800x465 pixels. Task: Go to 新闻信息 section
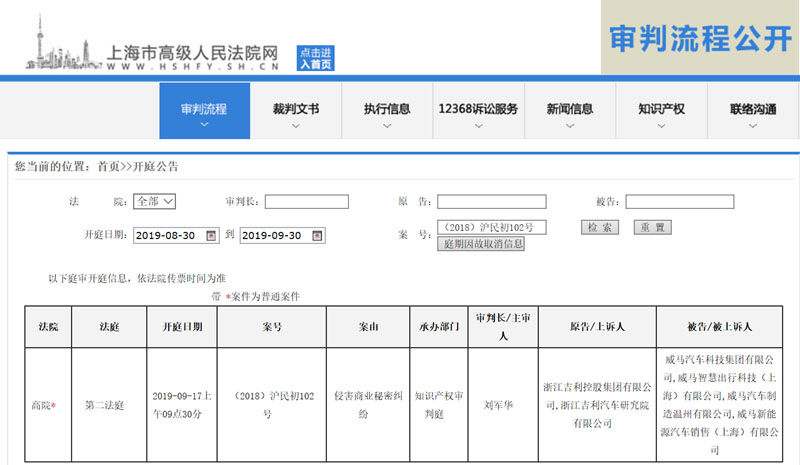coord(569,109)
